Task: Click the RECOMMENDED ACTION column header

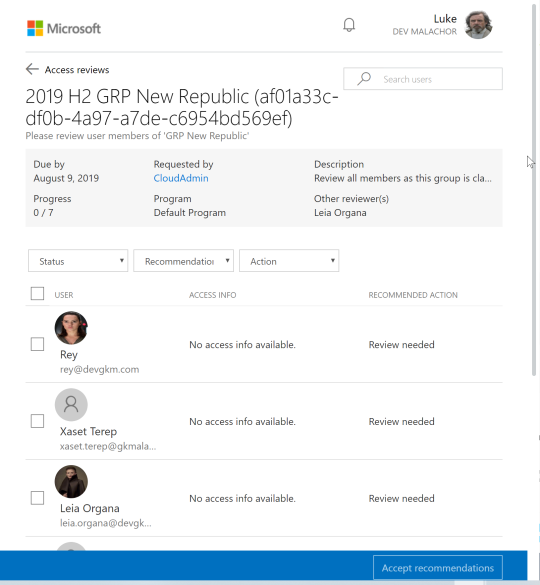Action: (413, 295)
